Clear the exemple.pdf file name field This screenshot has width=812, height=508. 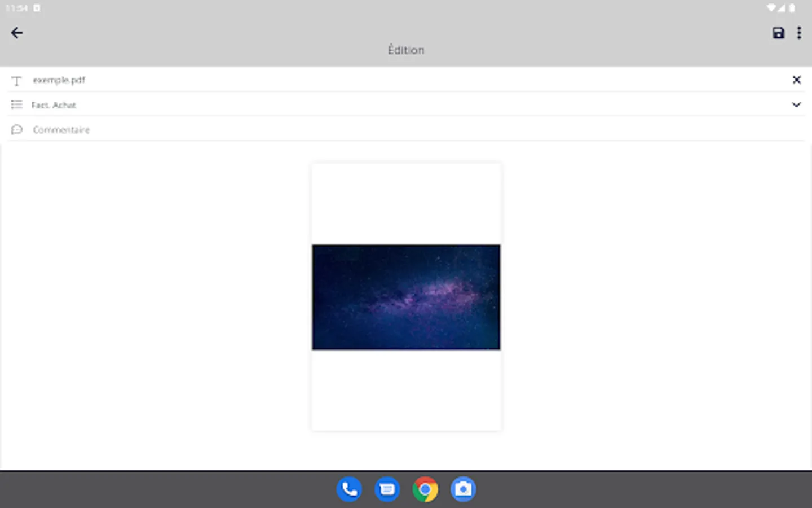[x=796, y=80]
